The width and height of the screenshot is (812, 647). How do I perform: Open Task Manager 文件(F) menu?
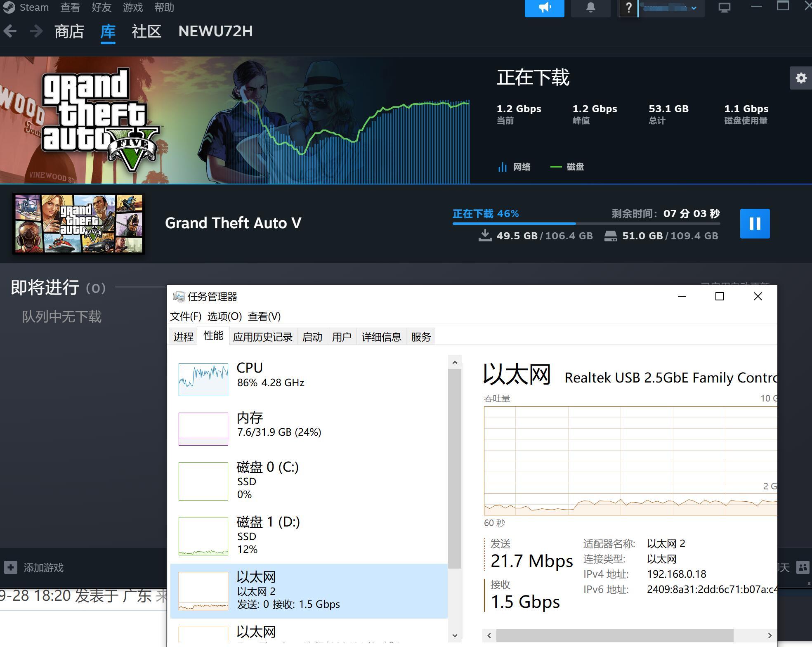click(x=186, y=316)
